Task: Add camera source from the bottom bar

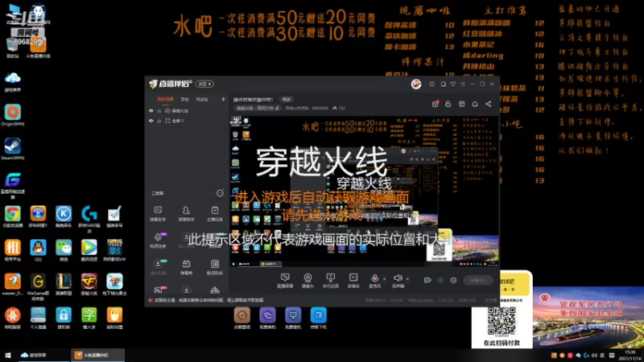Action: tap(308, 281)
